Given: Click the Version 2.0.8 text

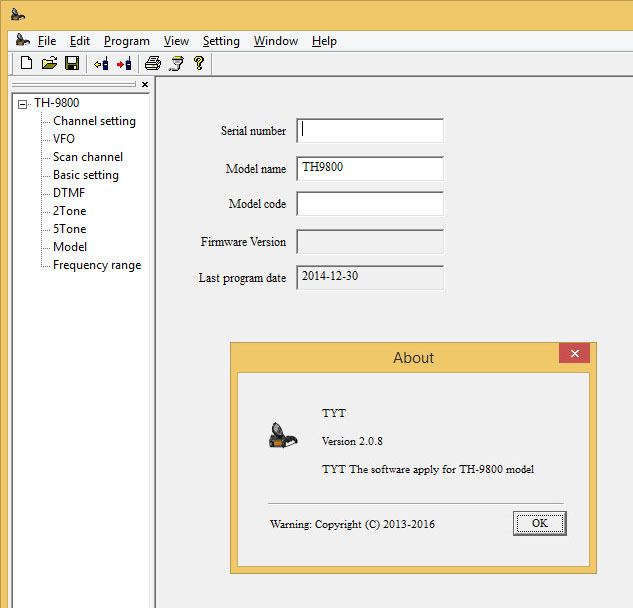Looking at the screenshot, I should (352, 441).
